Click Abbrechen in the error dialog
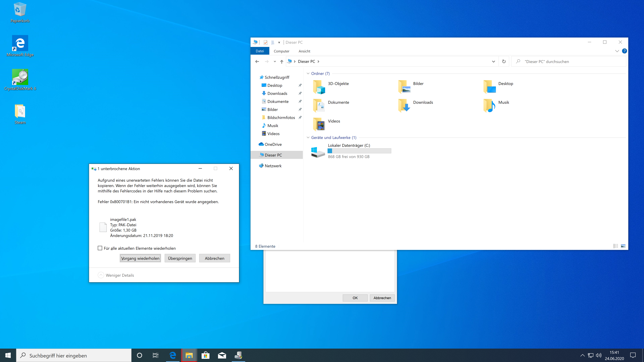The height and width of the screenshot is (362, 644). [x=214, y=258]
